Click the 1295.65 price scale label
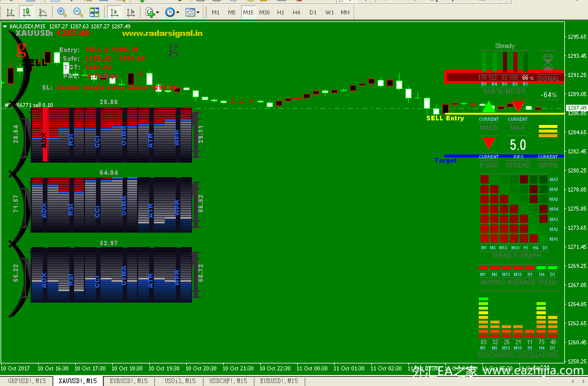588x386 pixels. pos(577,37)
